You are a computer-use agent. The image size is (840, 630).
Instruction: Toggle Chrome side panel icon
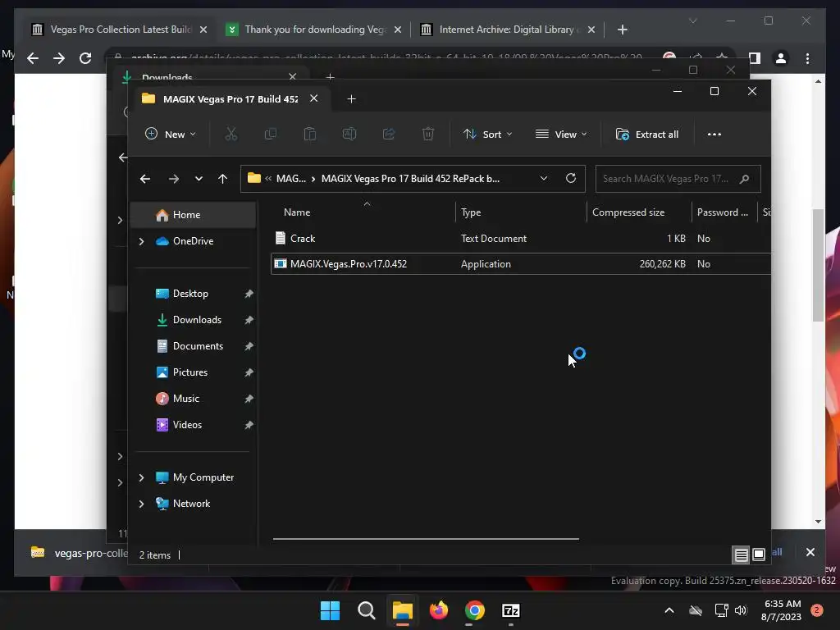coord(755,58)
